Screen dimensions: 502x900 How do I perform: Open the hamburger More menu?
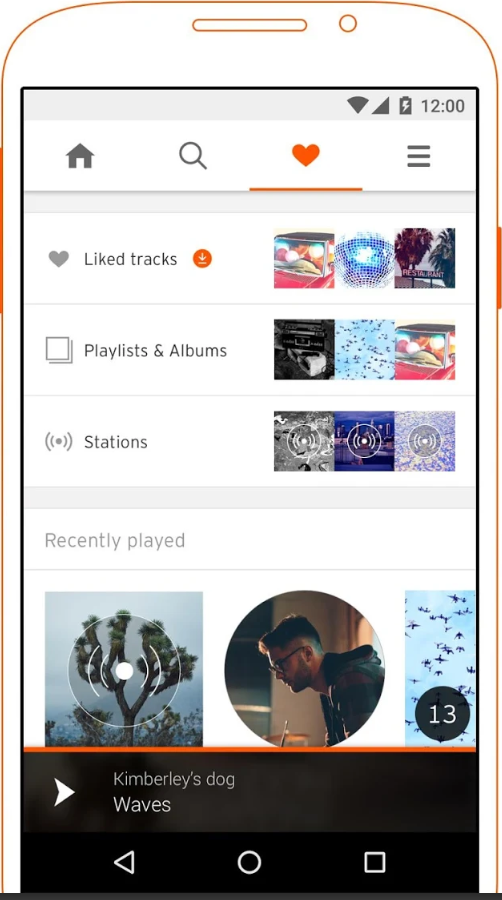point(419,156)
